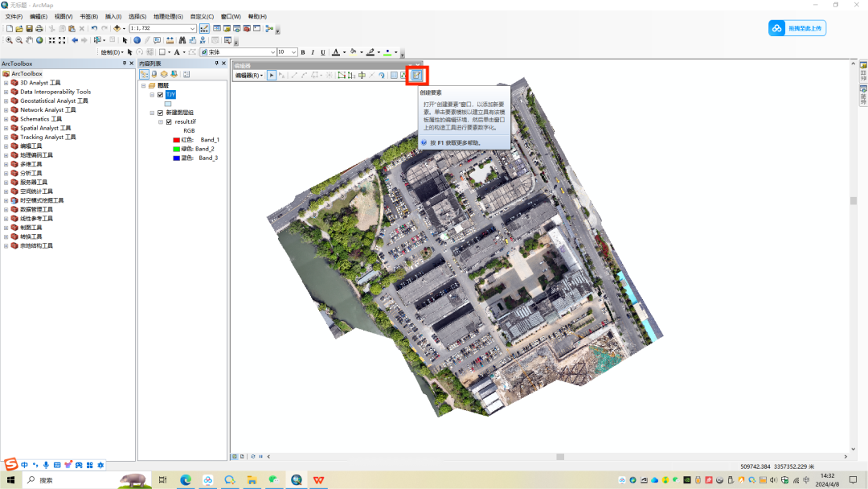Click the Save map icon
Image resolution: width=868 pixels, height=489 pixels.
coord(30,28)
